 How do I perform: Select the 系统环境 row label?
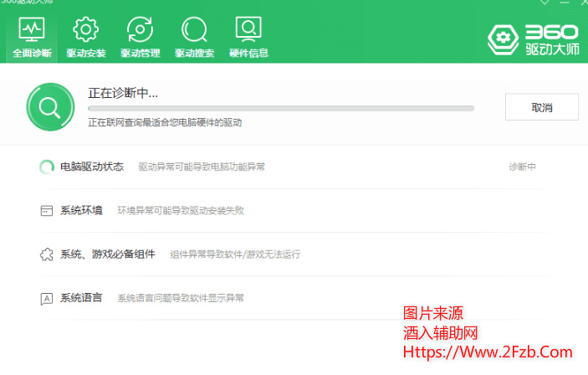click(81, 210)
